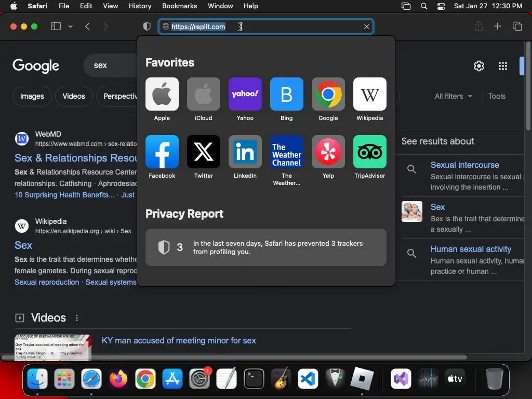The image size is (532, 399).
Task: Open the Yahoo favorite
Action: [245, 94]
